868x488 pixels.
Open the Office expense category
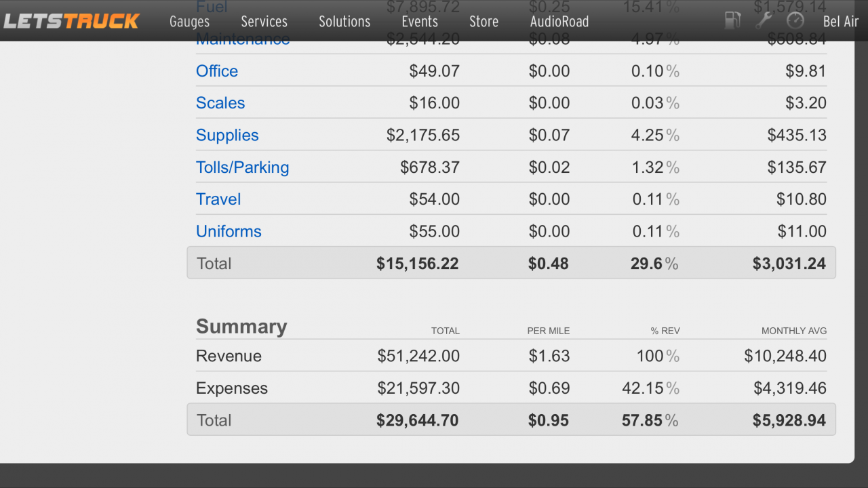(217, 71)
